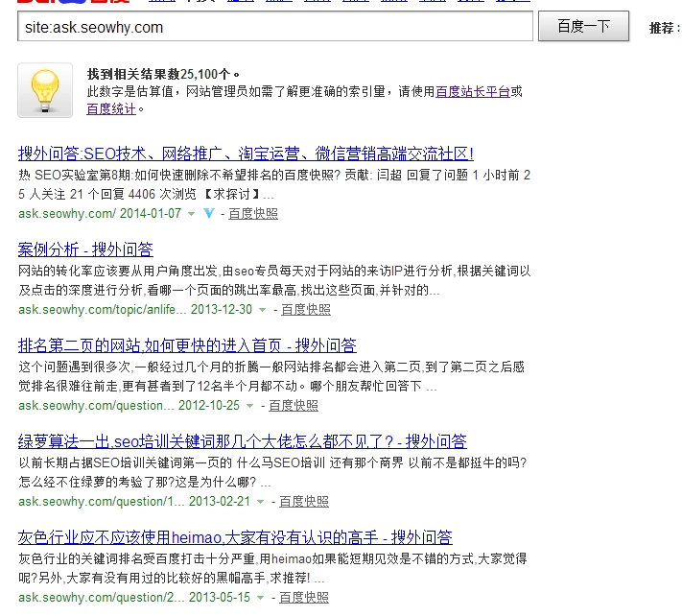Open result 绿萝算法一出,seo培训关键词 title

pyautogui.click(x=243, y=441)
